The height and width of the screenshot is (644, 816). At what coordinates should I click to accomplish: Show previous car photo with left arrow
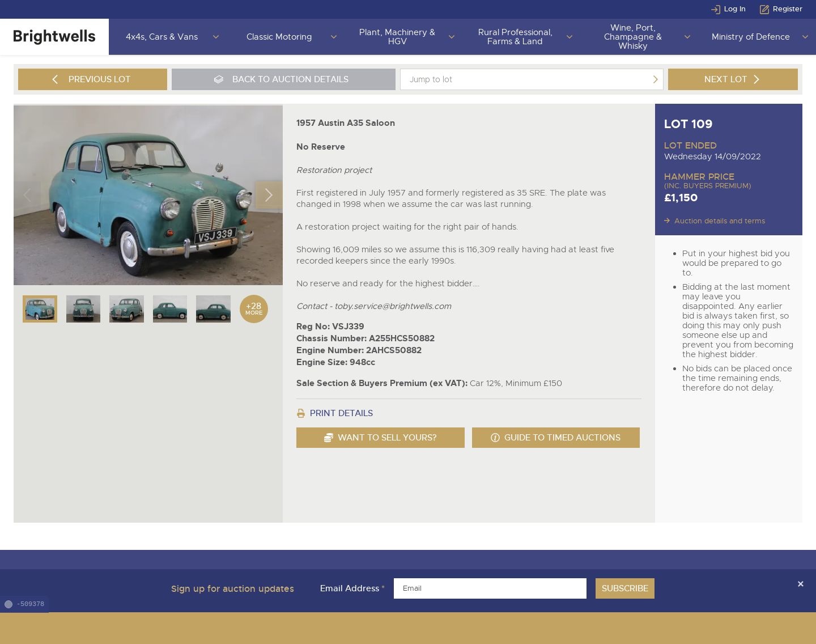[x=27, y=195]
